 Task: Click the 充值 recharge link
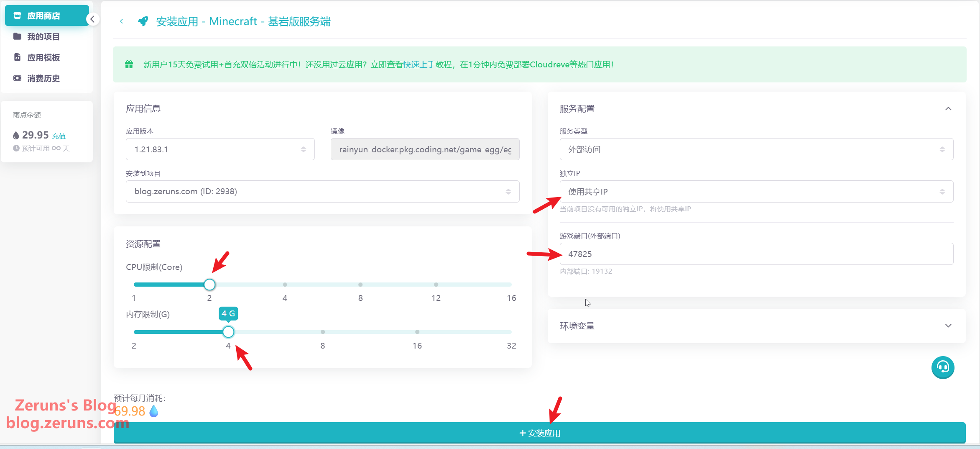pyautogui.click(x=59, y=136)
